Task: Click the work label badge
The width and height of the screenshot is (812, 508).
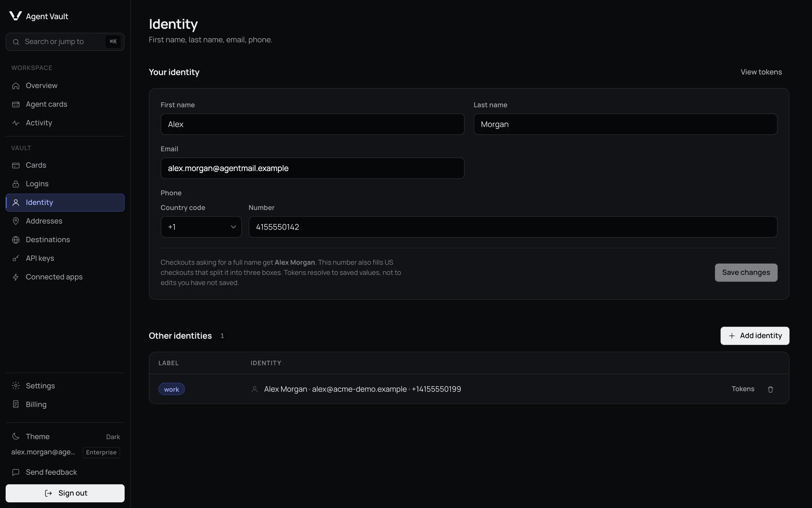Action: [x=171, y=389]
